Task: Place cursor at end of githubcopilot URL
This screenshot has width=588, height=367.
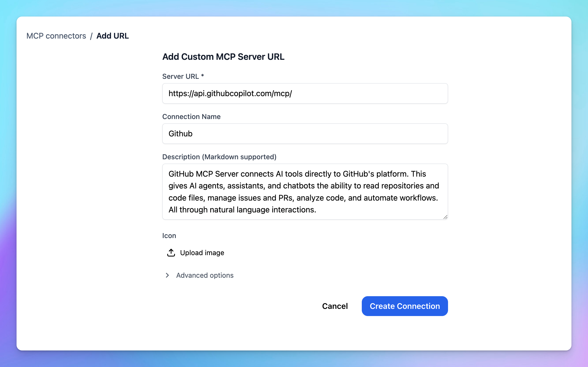Action: (292, 93)
